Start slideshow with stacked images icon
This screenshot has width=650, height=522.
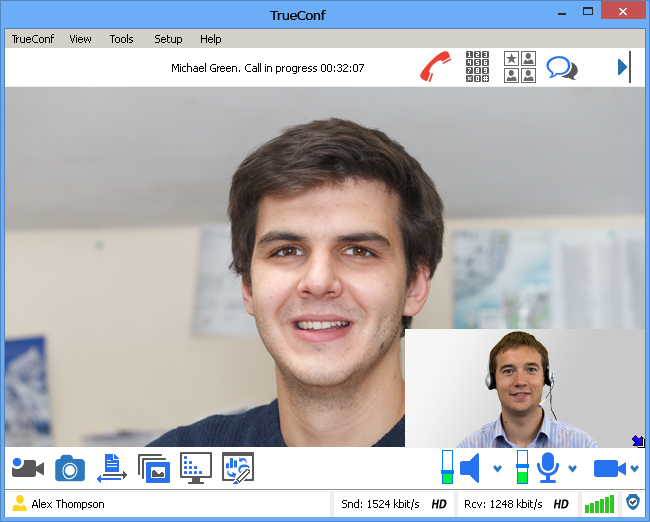click(x=154, y=469)
